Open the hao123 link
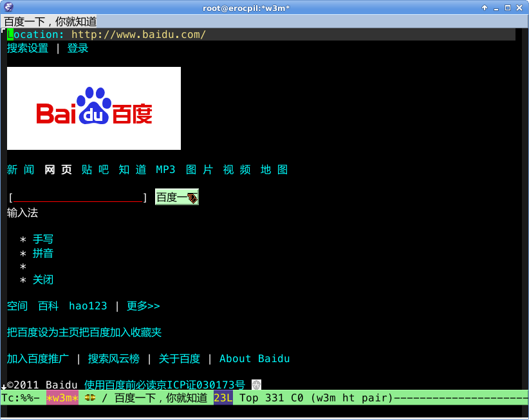529x420 pixels. tap(88, 306)
